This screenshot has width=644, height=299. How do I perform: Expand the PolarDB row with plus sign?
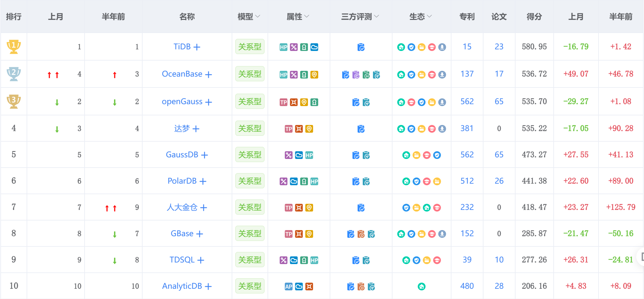point(203,182)
